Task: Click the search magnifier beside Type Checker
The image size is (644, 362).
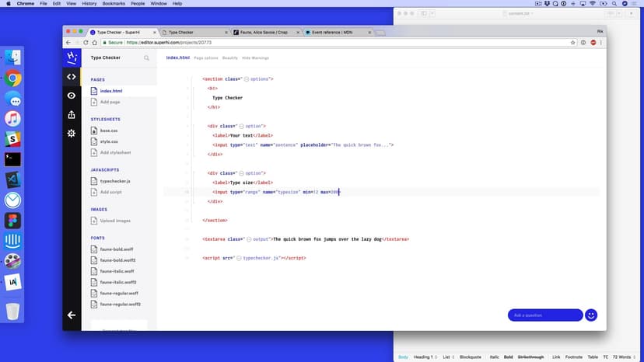Action: 146,57
